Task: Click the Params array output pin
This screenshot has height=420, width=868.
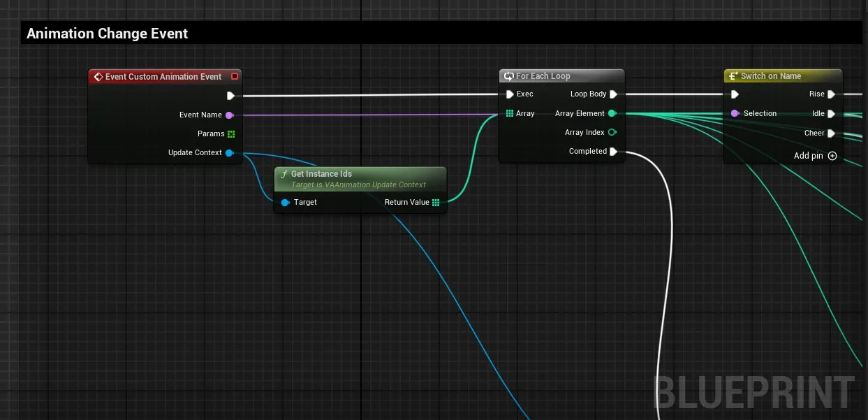Action: [x=230, y=134]
